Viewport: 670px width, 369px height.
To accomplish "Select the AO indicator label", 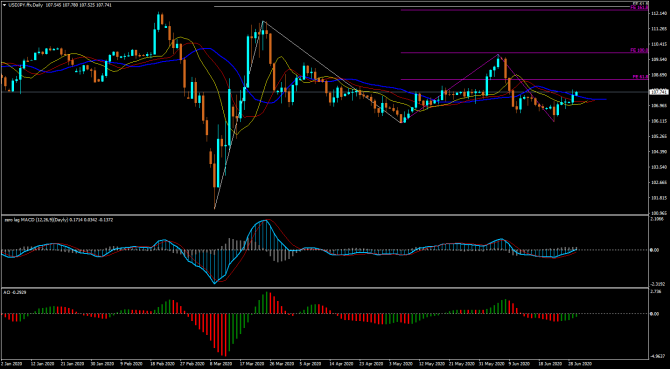I will [11, 292].
